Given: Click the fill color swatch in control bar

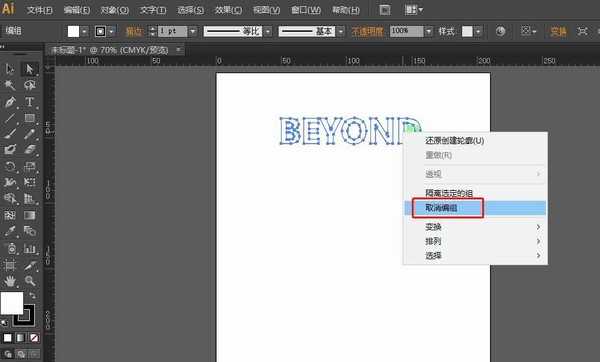Looking at the screenshot, I should [x=73, y=31].
